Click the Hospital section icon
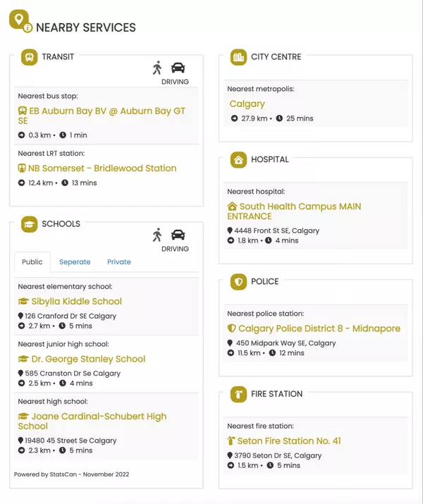This screenshot has width=423, height=504. coord(238,160)
